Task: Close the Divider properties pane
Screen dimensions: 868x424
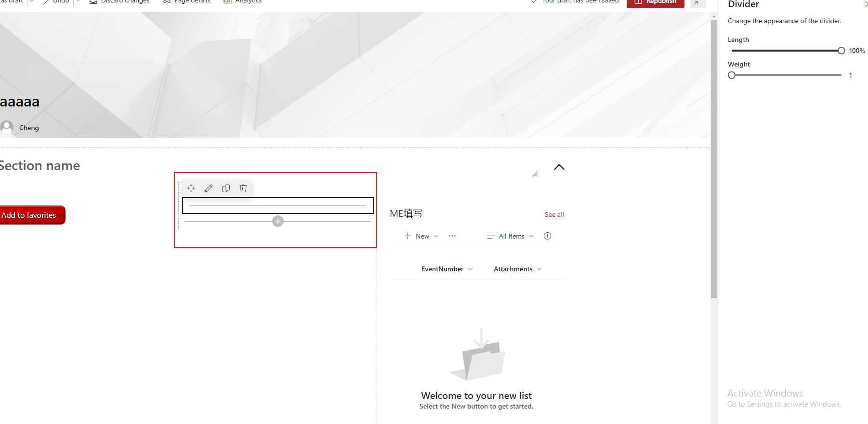Action: [866, 4]
